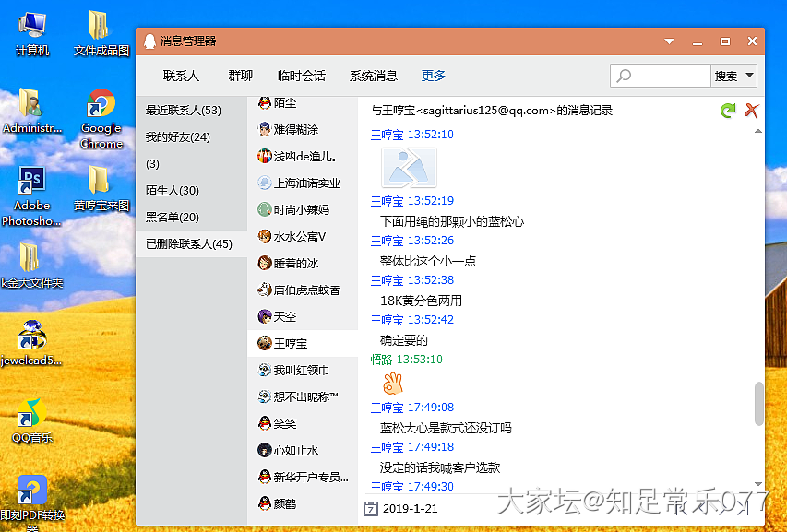Open the calendar date picker icon
The width and height of the screenshot is (787, 532).
[x=371, y=508]
